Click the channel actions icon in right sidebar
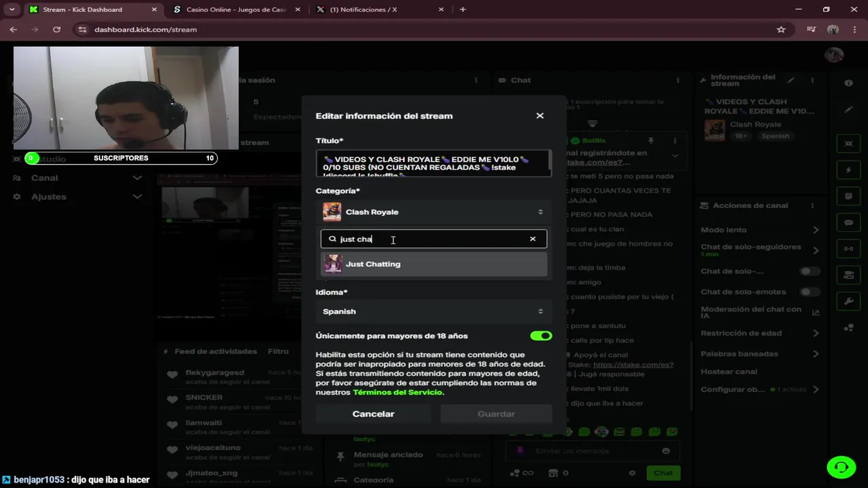Viewport: 868px width, 488px height. pyautogui.click(x=848, y=274)
